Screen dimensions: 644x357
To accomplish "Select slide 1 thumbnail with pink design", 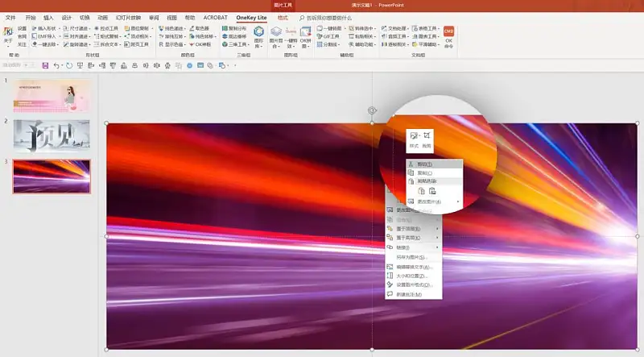I will pyautogui.click(x=52, y=95).
